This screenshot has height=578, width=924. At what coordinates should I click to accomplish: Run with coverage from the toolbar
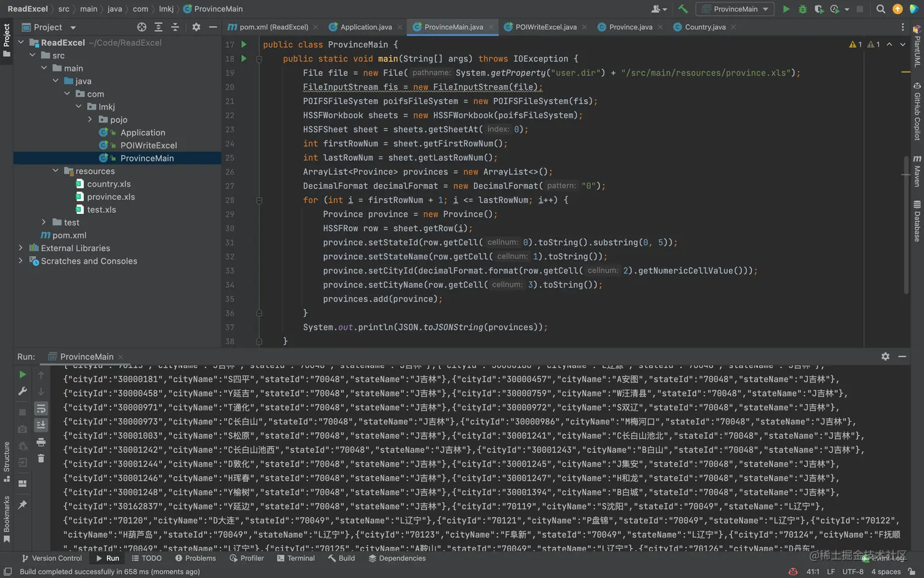coord(819,9)
